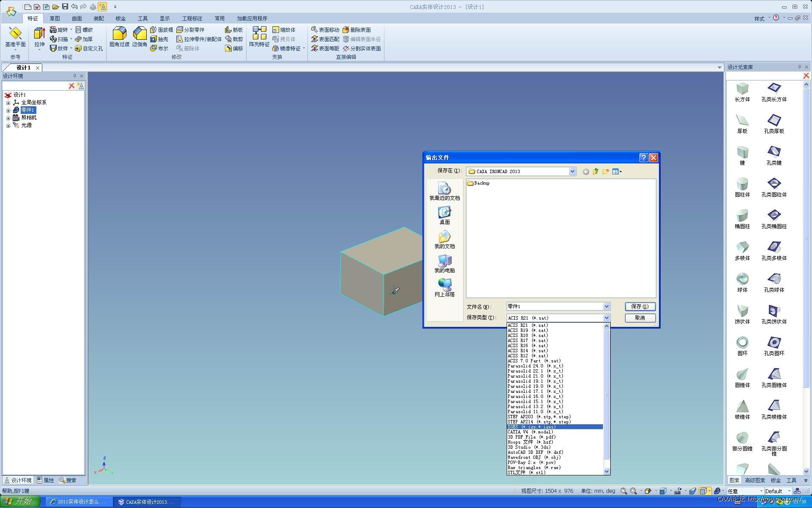Image resolution: width=812 pixels, height=508 pixels.
Task: Open the 阵列特征 pattern feature tool
Action: tap(259, 37)
